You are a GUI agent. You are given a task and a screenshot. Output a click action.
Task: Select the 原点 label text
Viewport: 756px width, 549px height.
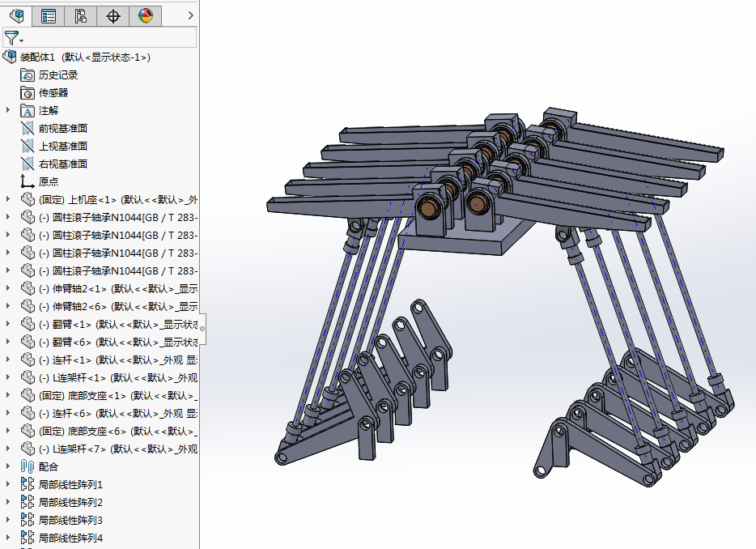click(x=49, y=182)
